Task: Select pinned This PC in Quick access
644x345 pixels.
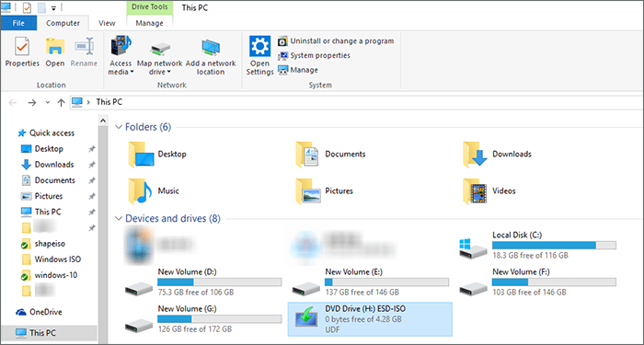Action: click(41, 212)
